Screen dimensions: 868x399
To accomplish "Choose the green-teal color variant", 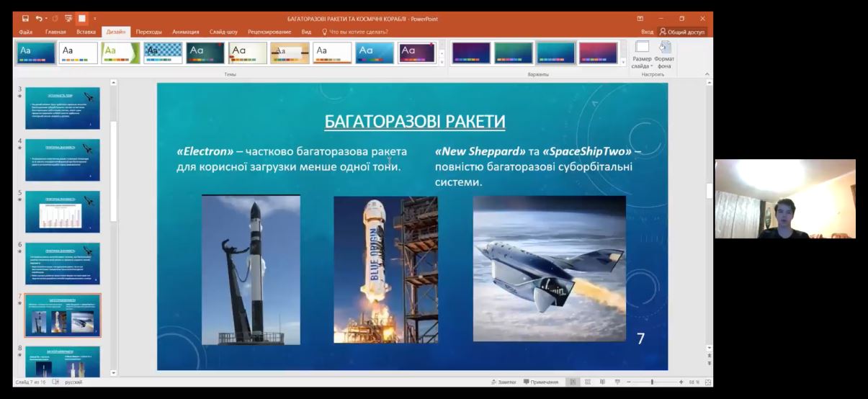I will [514, 53].
